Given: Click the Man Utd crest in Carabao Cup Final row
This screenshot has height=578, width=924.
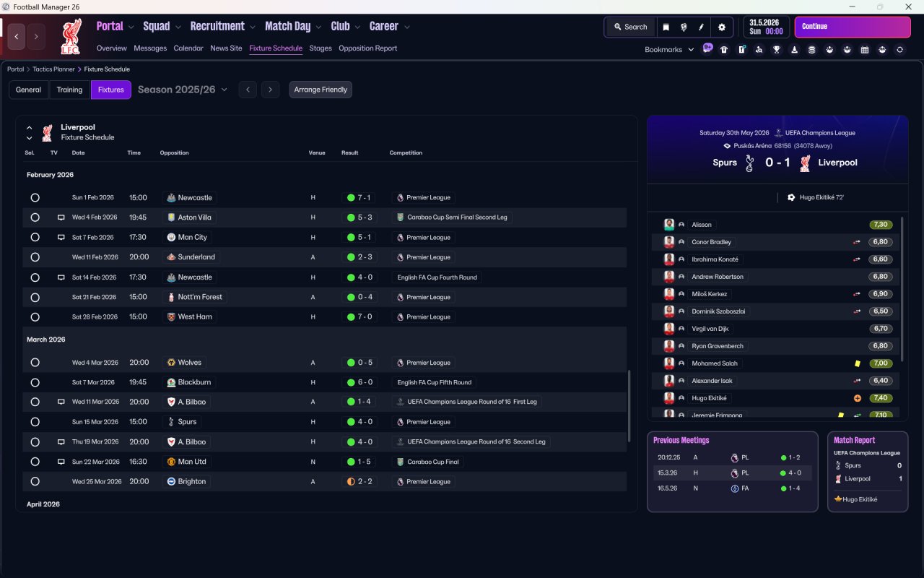Looking at the screenshot, I should tap(171, 462).
